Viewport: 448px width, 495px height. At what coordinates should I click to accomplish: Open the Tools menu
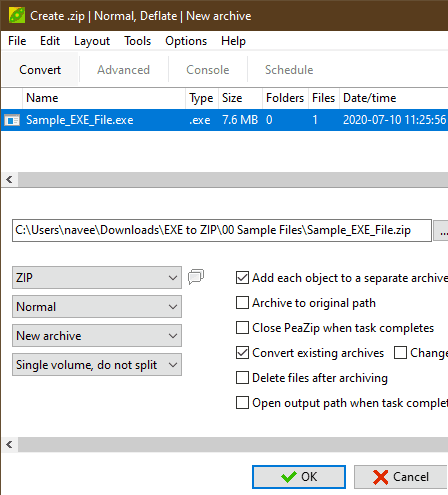point(137,41)
